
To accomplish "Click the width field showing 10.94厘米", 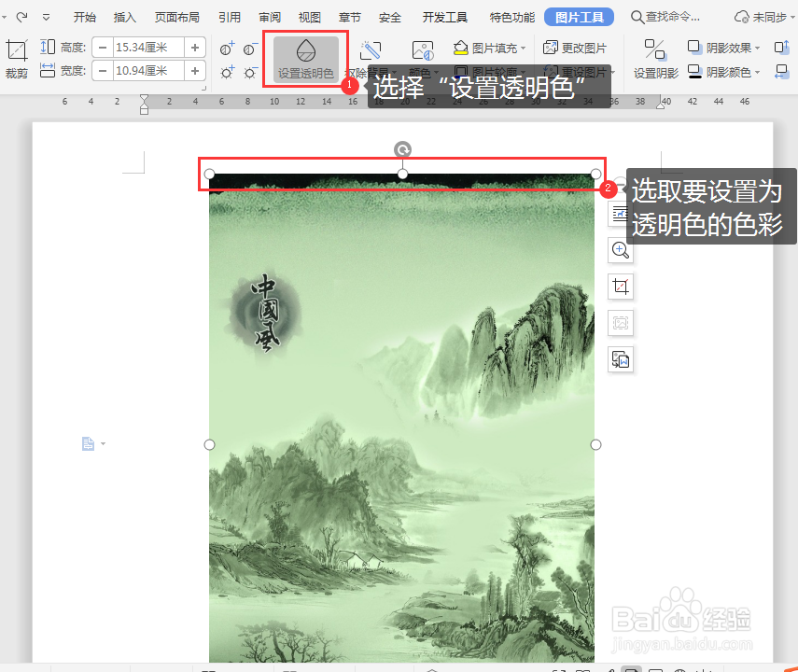I will coord(148,70).
